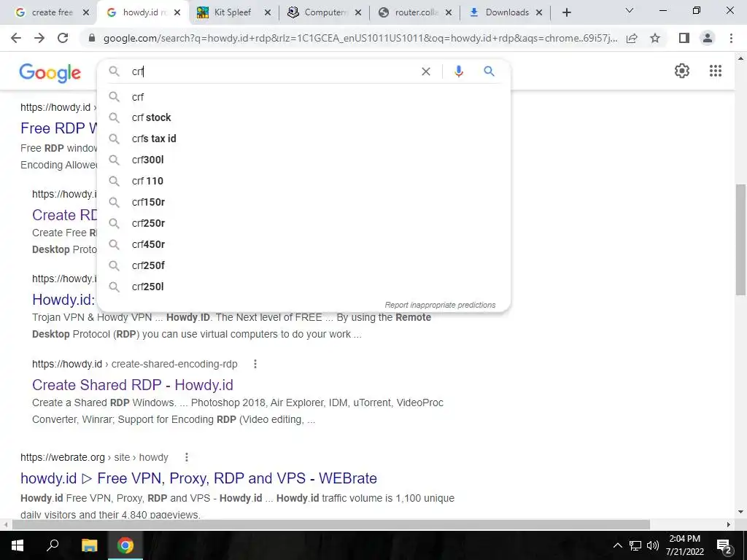Select the 'crfs tax id' suggestion
The width and height of the screenshot is (747, 560).
(304, 139)
